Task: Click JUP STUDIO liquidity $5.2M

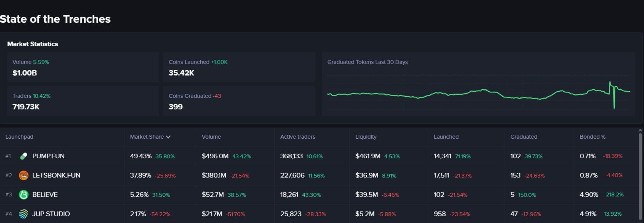Action: tap(365, 214)
